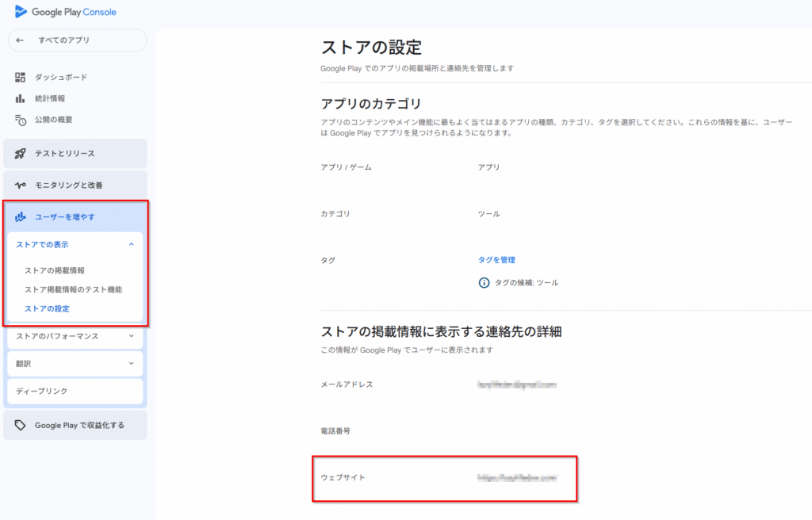This screenshot has width=812, height=520.
Task: Click the rocket icon for テストとリリース
Action: click(x=21, y=153)
